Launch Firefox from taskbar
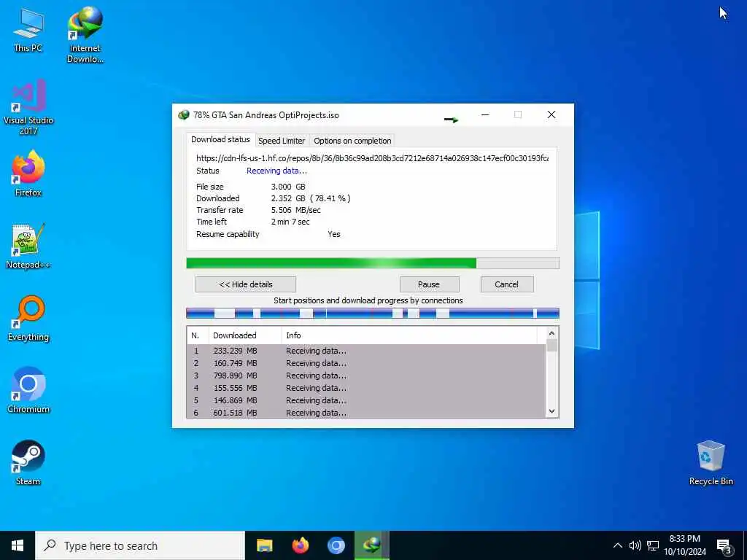Screen dimensions: 747x560 click(x=300, y=545)
